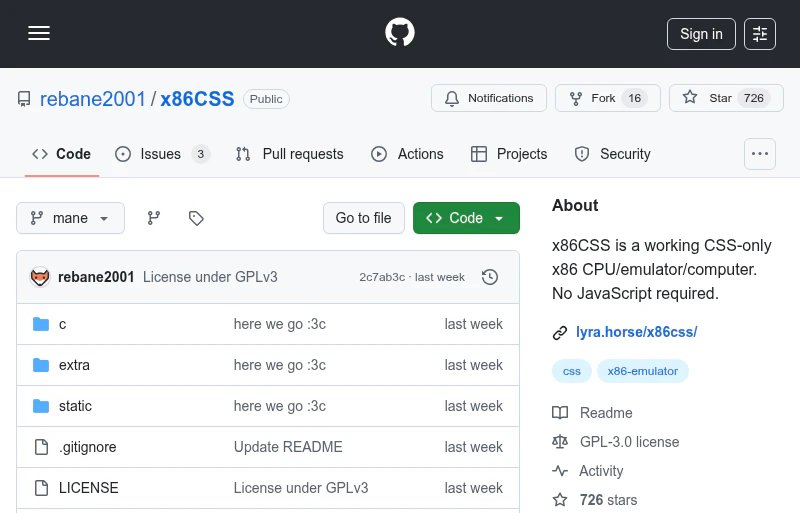The image size is (800, 513).
Task: Click the x86-emulator topic tag
Action: tap(642, 371)
